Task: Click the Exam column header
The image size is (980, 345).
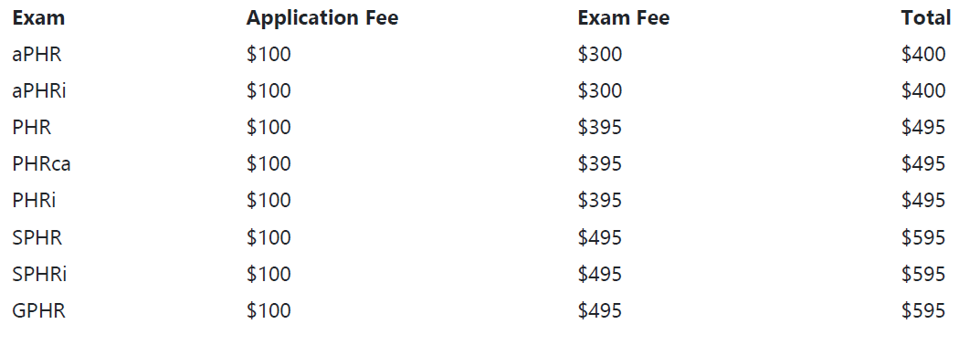Action: (38, 18)
